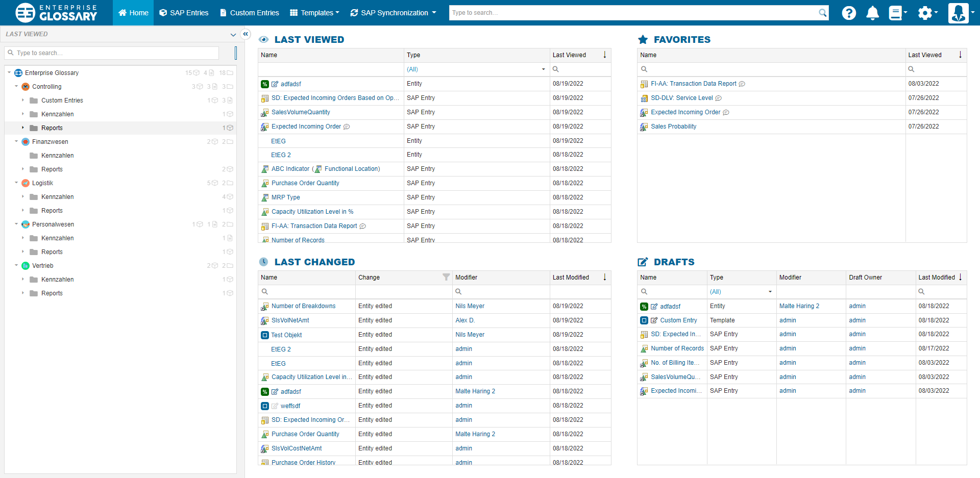Collapse the Vertrieb tree node

click(x=16, y=266)
